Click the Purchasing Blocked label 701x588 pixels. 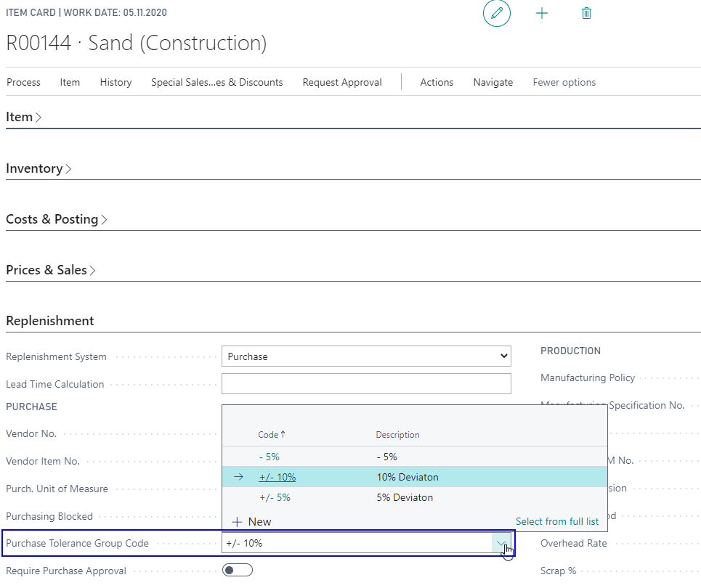(x=49, y=516)
